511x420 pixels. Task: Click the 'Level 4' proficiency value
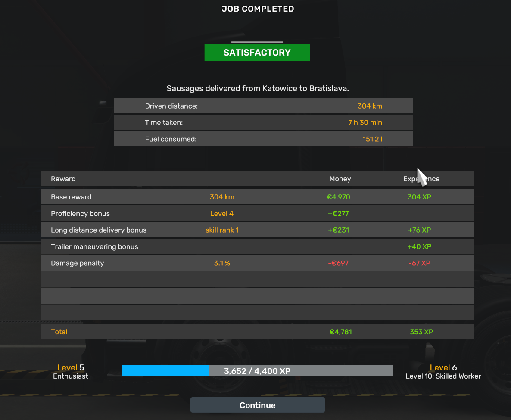222,213
